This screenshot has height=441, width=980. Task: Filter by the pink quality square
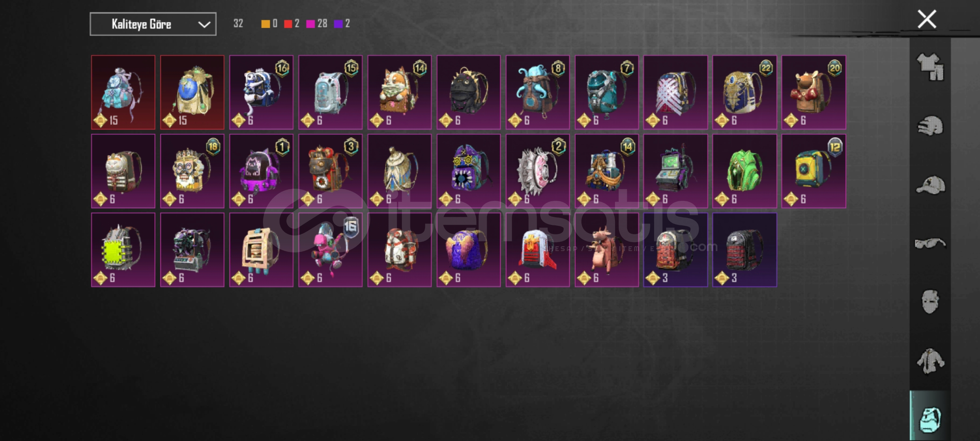pyautogui.click(x=310, y=24)
